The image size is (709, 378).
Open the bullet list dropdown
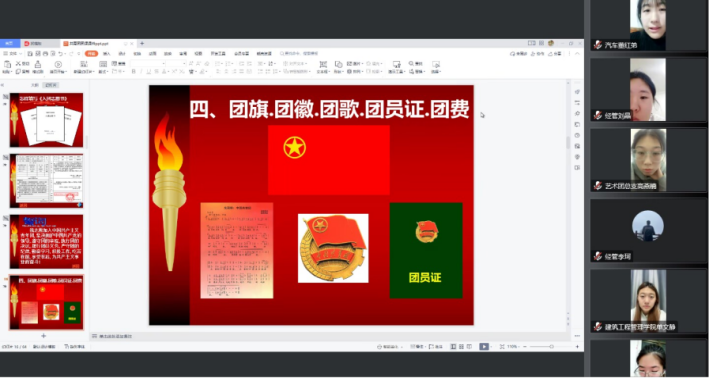pos(222,63)
